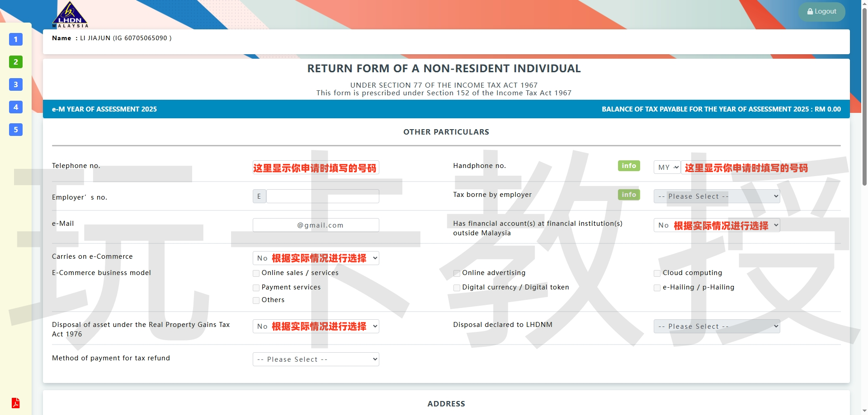Open the Method of payment for tax refund dropdown

tap(316, 359)
